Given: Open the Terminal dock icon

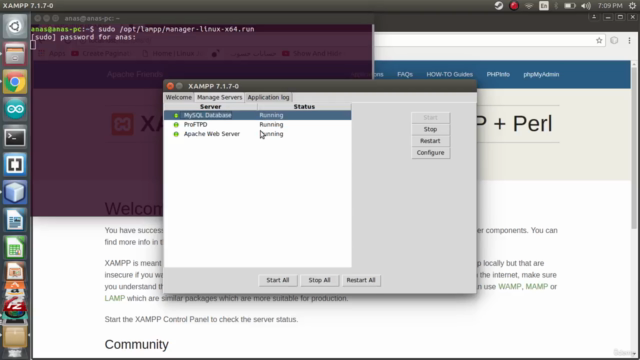Looking at the screenshot, I should tap(15, 137).
